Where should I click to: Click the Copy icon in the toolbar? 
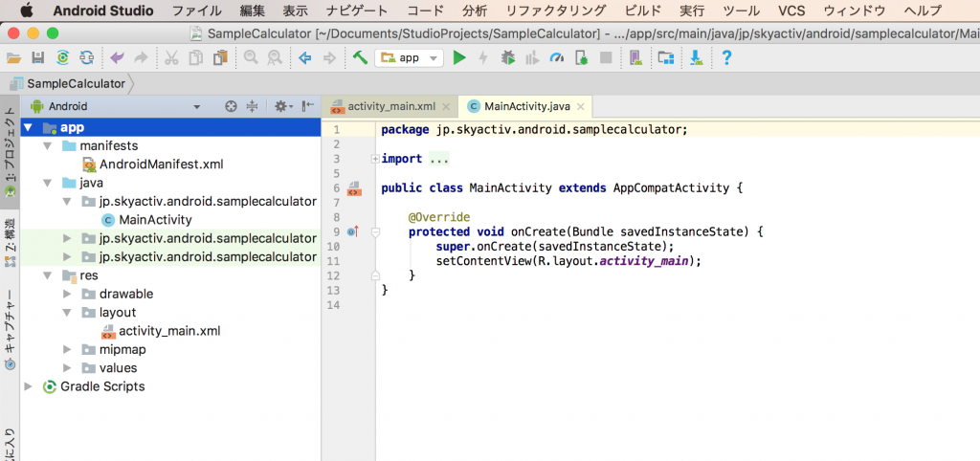tap(195, 58)
